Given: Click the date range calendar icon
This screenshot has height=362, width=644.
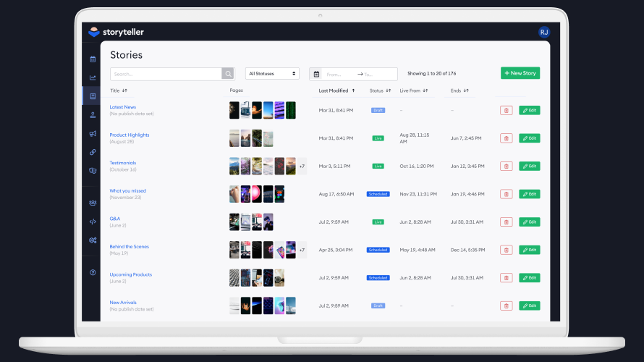Looking at the screenshot, I should click(x=316, y=74).
